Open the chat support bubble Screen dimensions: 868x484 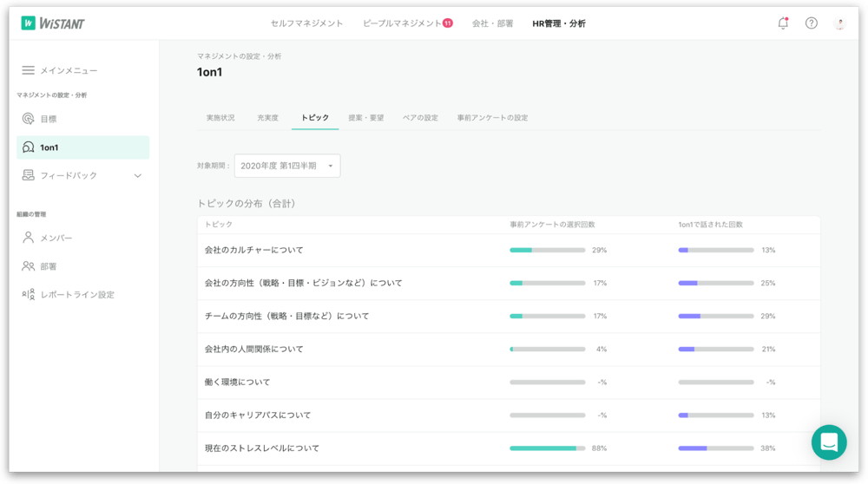point(828,442)
